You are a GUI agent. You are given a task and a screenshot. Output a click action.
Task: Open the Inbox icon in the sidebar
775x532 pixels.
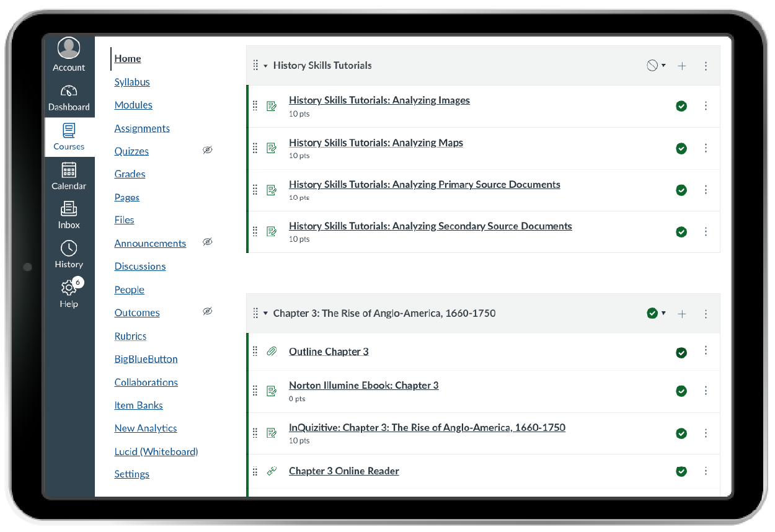pyautogui.click(x=69, y=209)
